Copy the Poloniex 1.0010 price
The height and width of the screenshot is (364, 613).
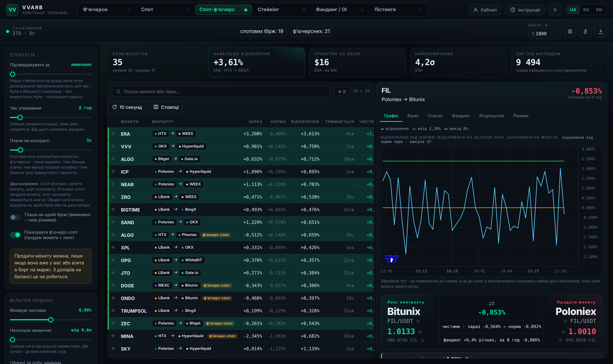pyautogui.click(x=563, y=332)
